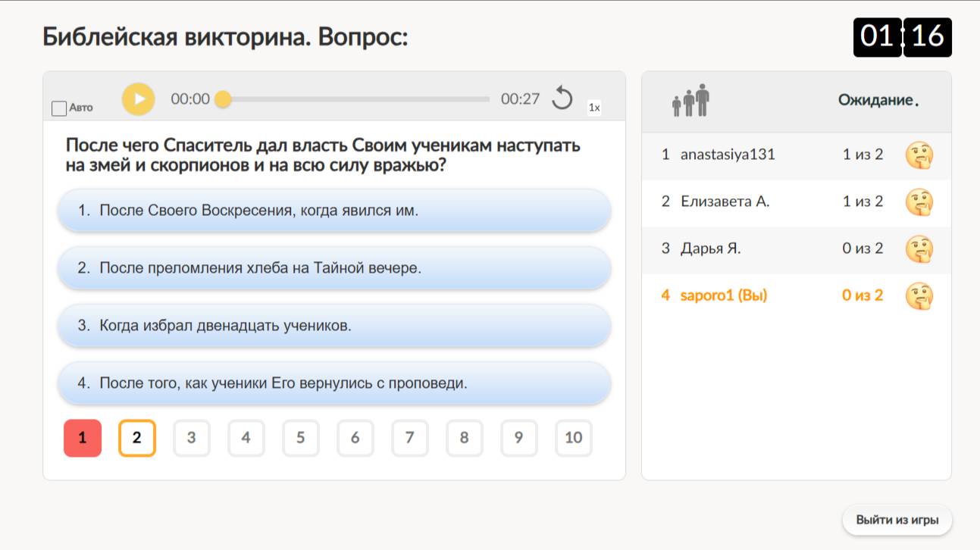This screenshot has width=980, height=550.
Task: Go to question 7 marker
Action: click(x=410, y=438)
